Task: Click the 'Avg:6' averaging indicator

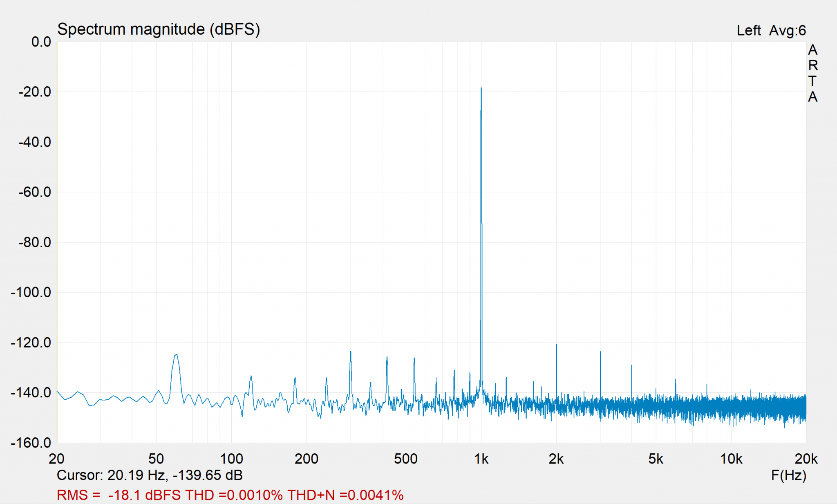Action: pyautogui.click(x=787, y=31)
